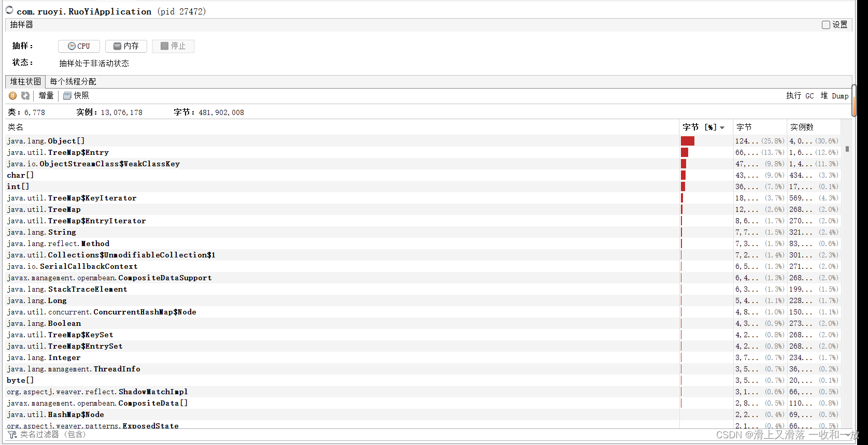Switch to 堆柱状图 heap histogram tab

click(x=25, y=82)
